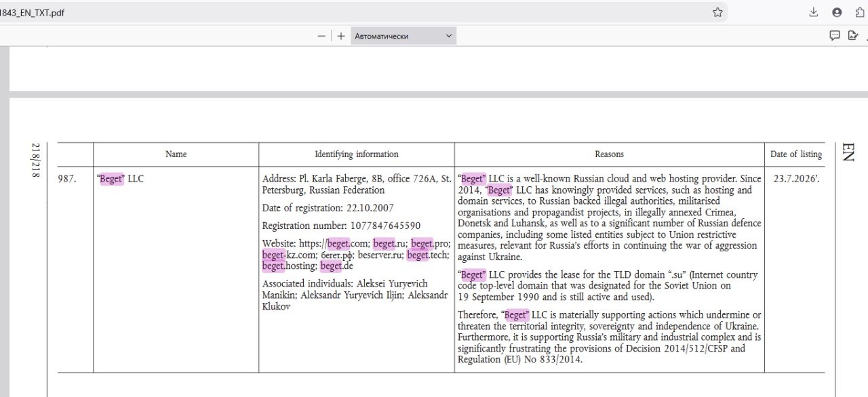Screen dimensions: 868x397
Task: Click the 'Date of listing' column header
Action: 795,154
